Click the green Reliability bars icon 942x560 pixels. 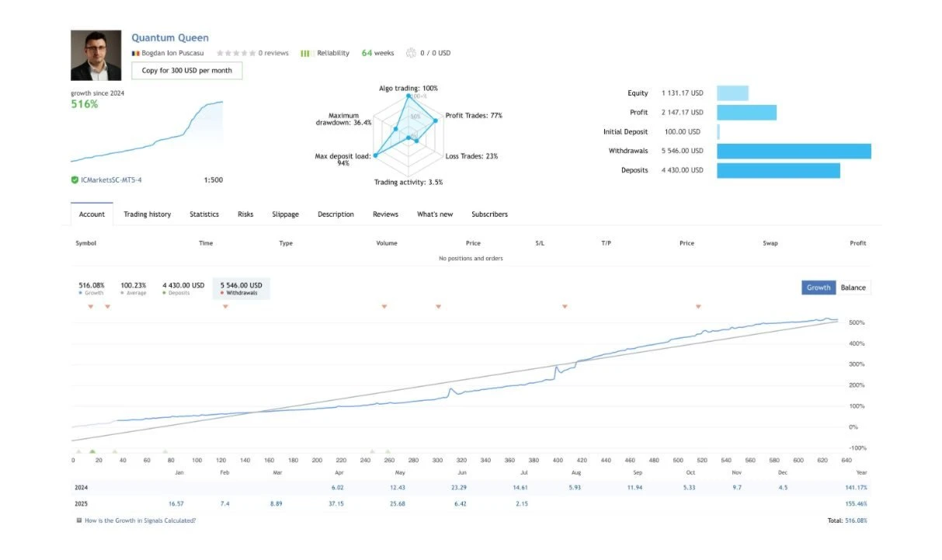coord(306,54)
